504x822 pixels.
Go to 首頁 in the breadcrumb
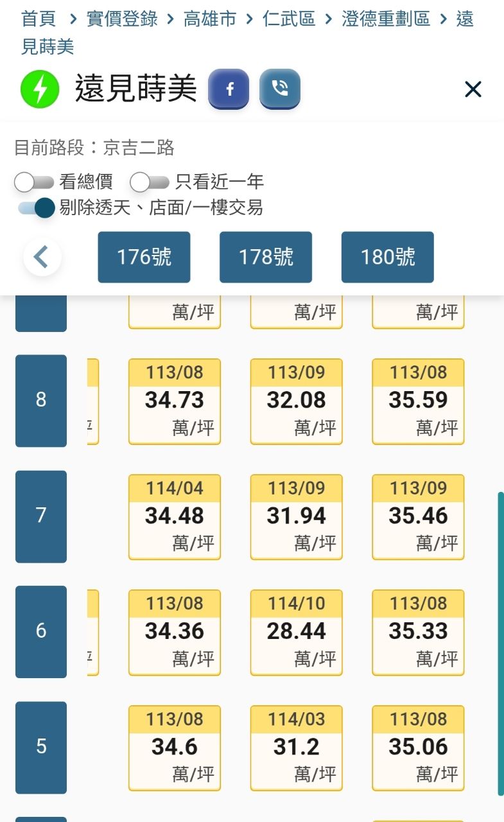tap(39, 19)
